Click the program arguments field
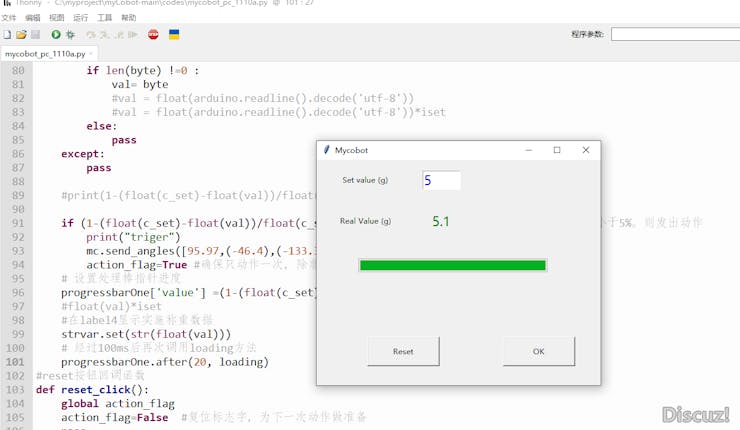Viewport: 740px width, 430px height. tap(675, 34)
